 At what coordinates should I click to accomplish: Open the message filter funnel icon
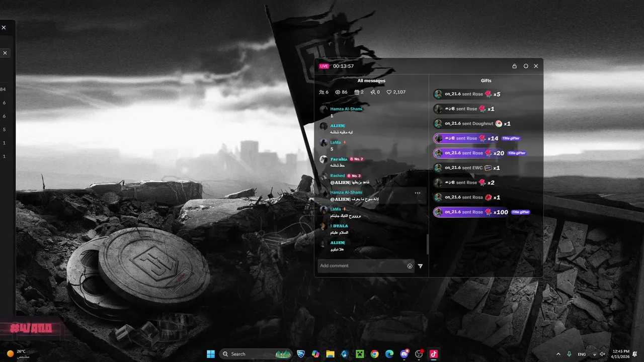click(x=420, y=266)
